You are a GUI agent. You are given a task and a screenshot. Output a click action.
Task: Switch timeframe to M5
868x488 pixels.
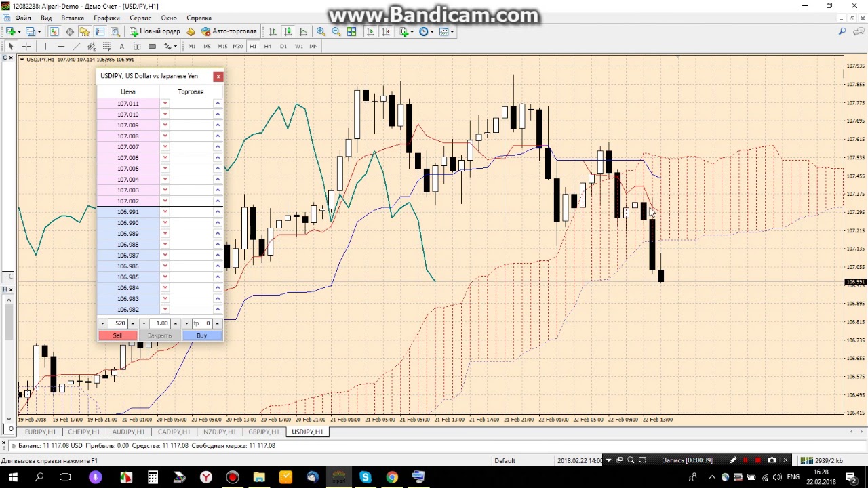tap(207, 46)
